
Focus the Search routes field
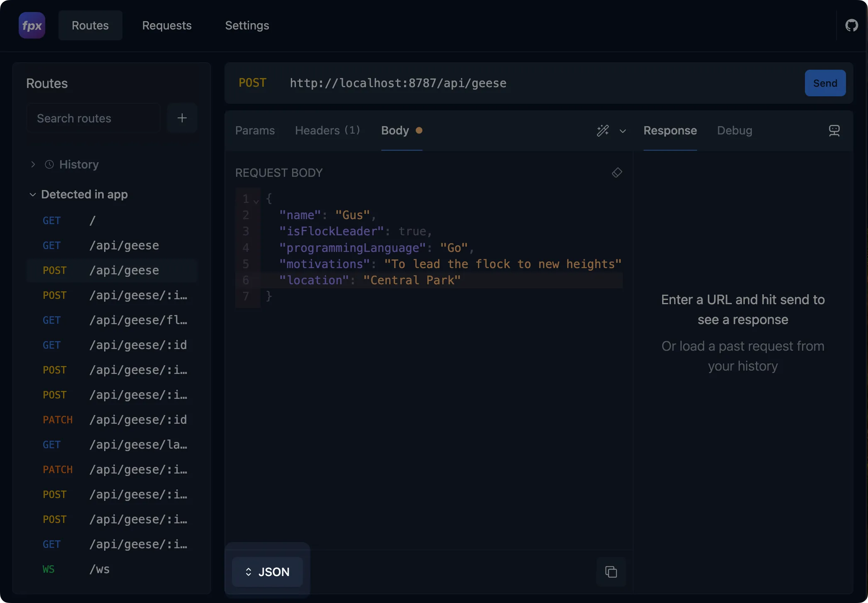[x=93, y=118]
